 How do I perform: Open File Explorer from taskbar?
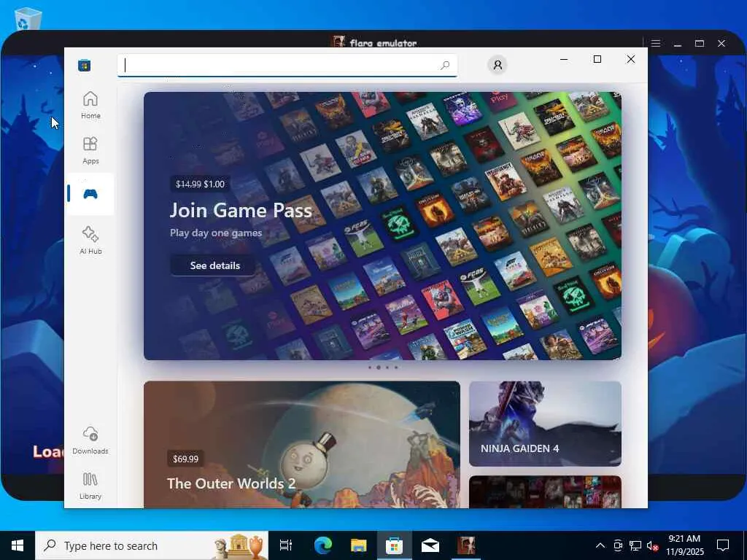358,545
